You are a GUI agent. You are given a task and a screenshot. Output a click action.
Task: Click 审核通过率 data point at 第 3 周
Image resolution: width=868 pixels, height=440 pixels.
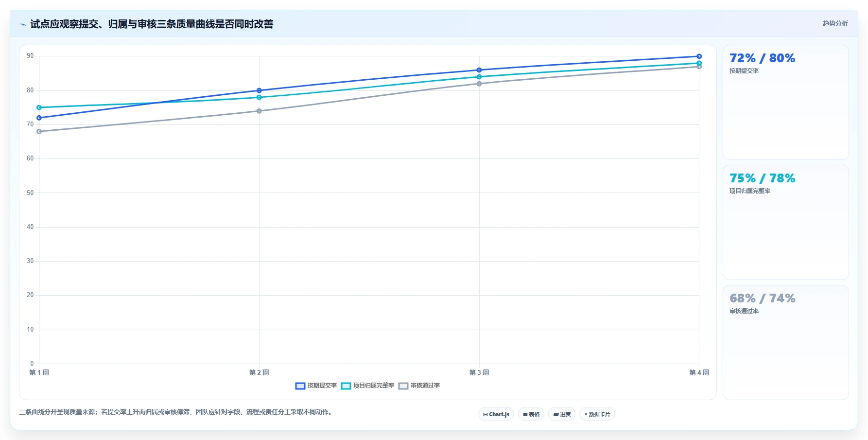(x=479, y=84)
